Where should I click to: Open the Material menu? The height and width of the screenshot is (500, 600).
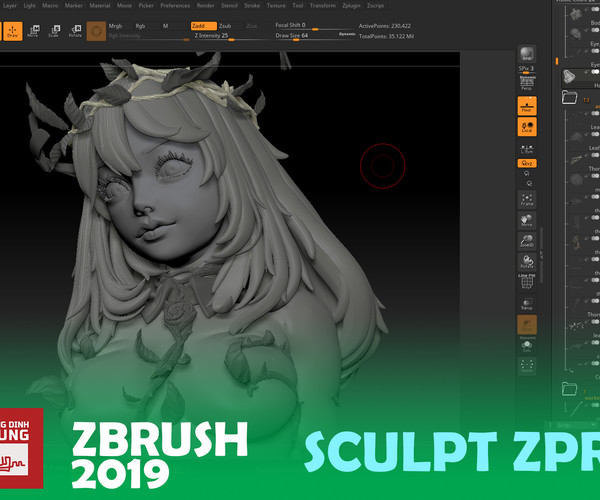[100, 6]
